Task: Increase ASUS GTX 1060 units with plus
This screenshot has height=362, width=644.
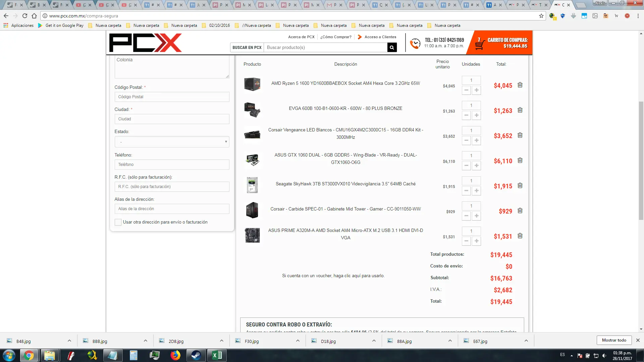Action: point(476,166)
